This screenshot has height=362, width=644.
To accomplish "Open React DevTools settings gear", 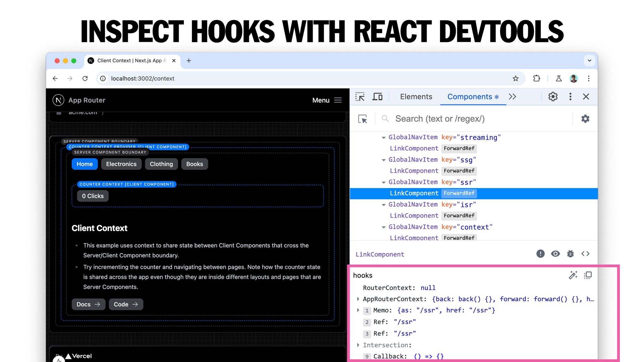I will (585, 119).
